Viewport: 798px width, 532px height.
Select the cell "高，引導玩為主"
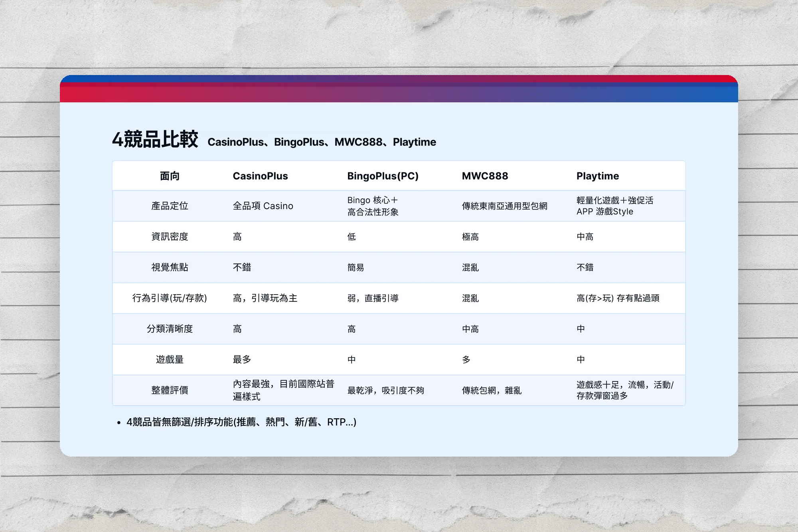(265, 298)
